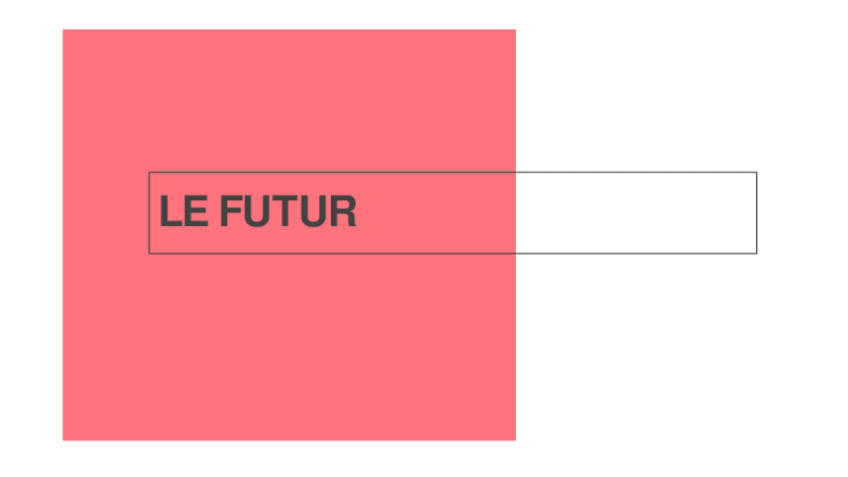Click the text box's empty white portion
Viewport: 848px width, 477px height.
pos(635,212)
